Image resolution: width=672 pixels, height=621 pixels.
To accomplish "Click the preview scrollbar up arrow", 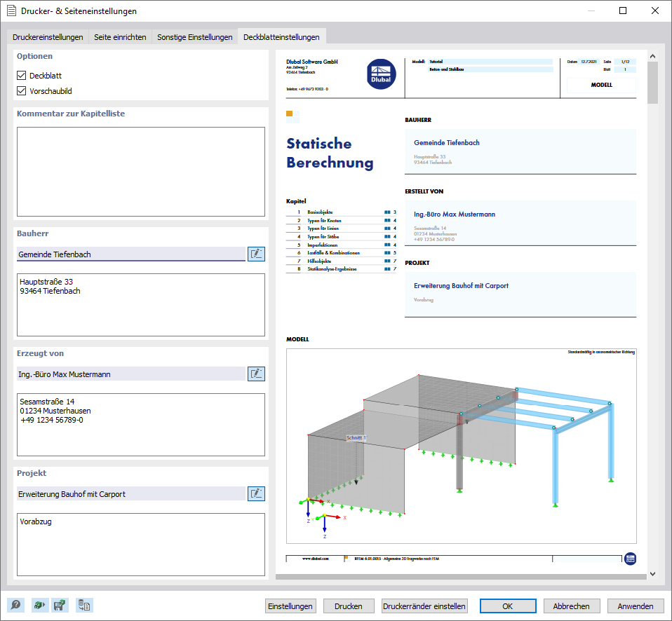I will tap(653, 55).
